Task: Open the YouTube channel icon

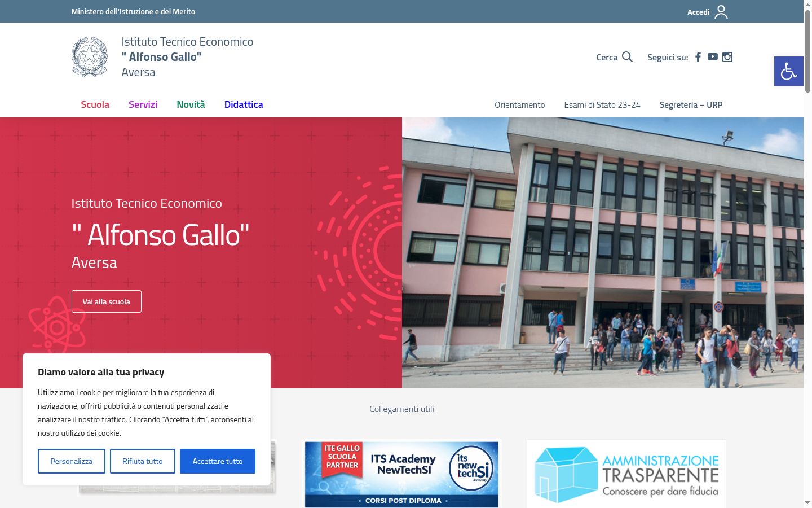Action: coord(713,57)
